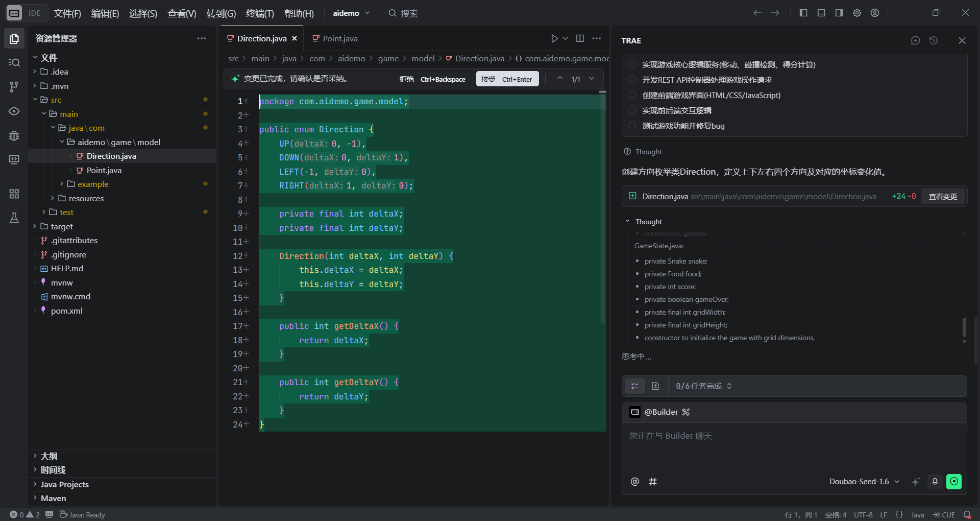Expand the resources folder
This screenshot has width=980, height=521.
pyautogui.click(x=86, y=198)
